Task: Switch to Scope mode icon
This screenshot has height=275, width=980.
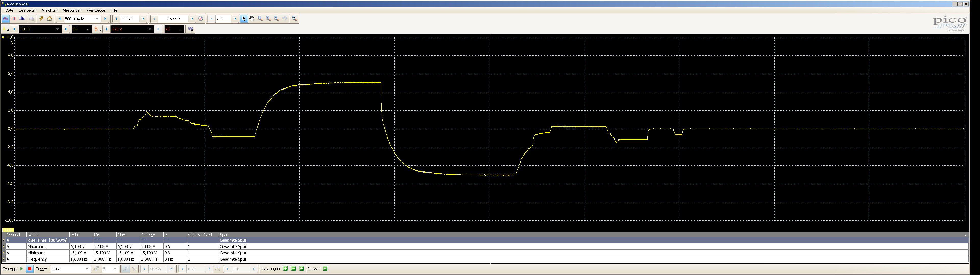Action: [5, 19]
